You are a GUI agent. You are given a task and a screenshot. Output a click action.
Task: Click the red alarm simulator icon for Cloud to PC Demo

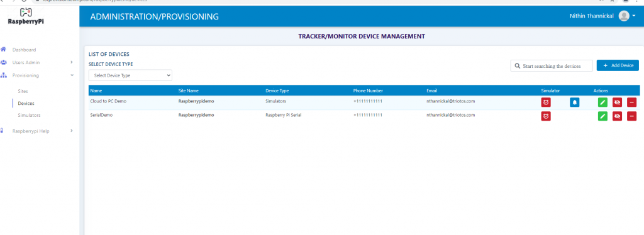pos(545,102)
